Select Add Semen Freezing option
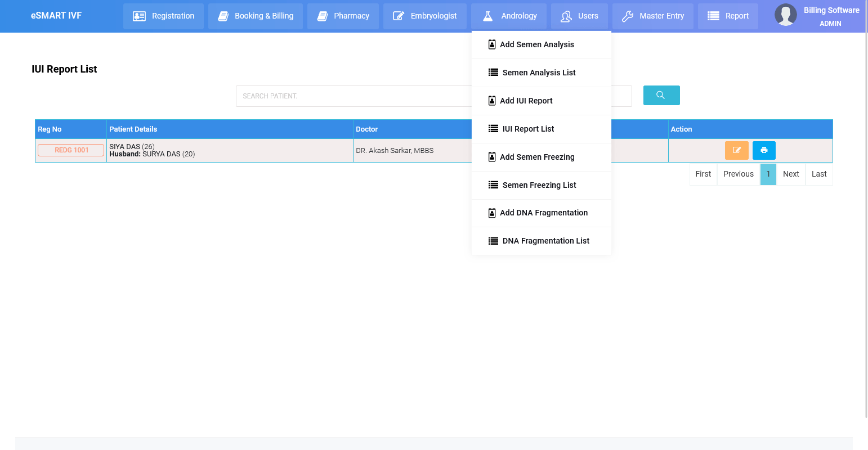 pos(536,157)
